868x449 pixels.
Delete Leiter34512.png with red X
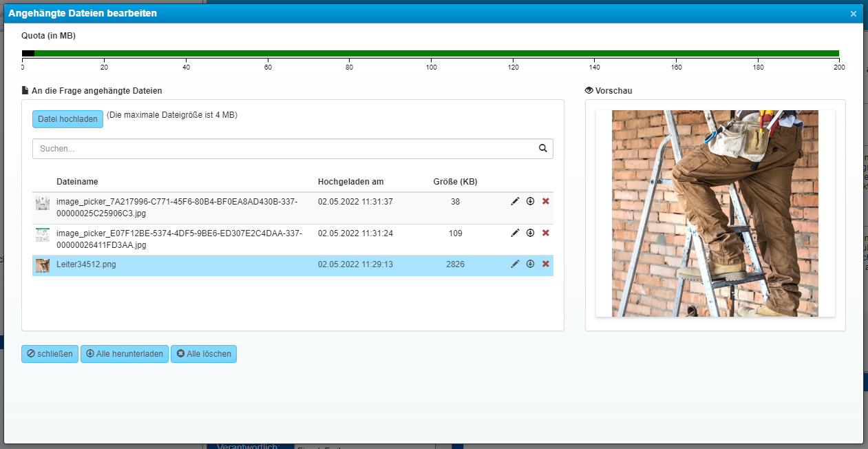coord(546,264)
